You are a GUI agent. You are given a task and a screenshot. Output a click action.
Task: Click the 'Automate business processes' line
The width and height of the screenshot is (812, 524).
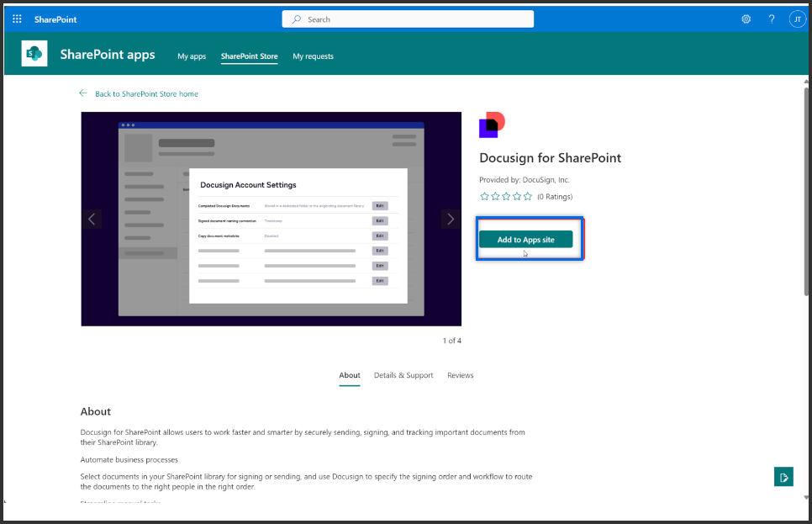pyautogui.click(x=129, y=460)
